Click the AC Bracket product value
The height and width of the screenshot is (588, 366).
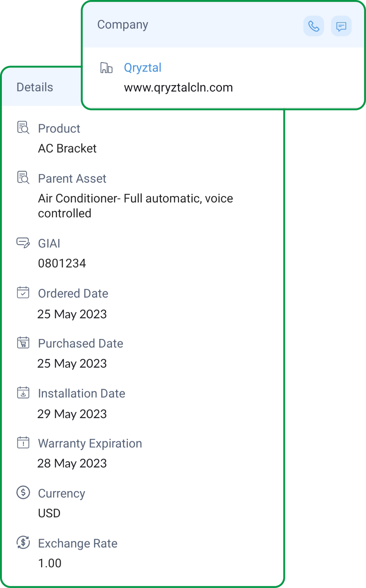click(x=67, y=148)
